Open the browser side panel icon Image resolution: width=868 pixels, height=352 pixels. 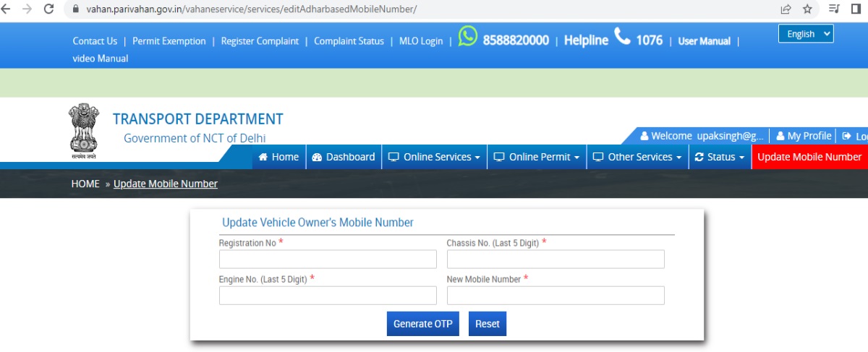coord(856,9)
